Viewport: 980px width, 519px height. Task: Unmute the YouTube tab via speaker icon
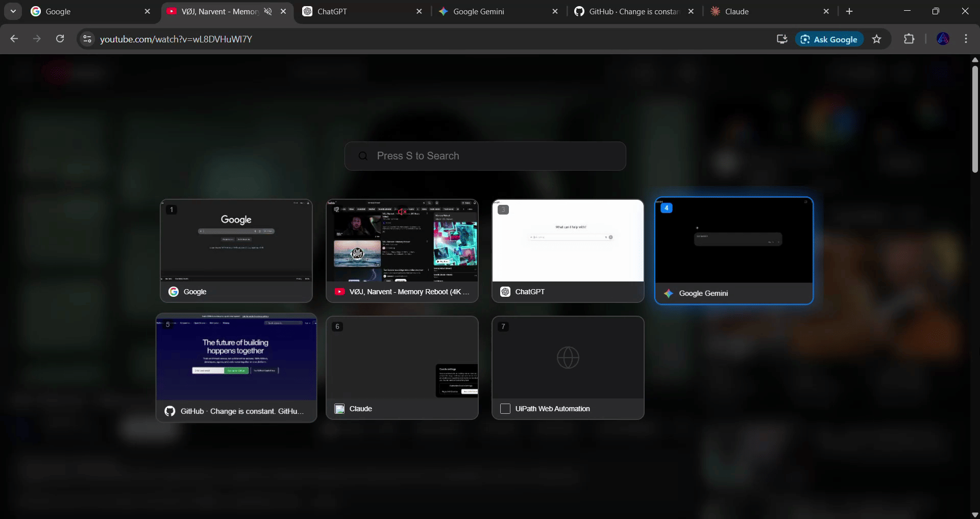coord(268,11)
